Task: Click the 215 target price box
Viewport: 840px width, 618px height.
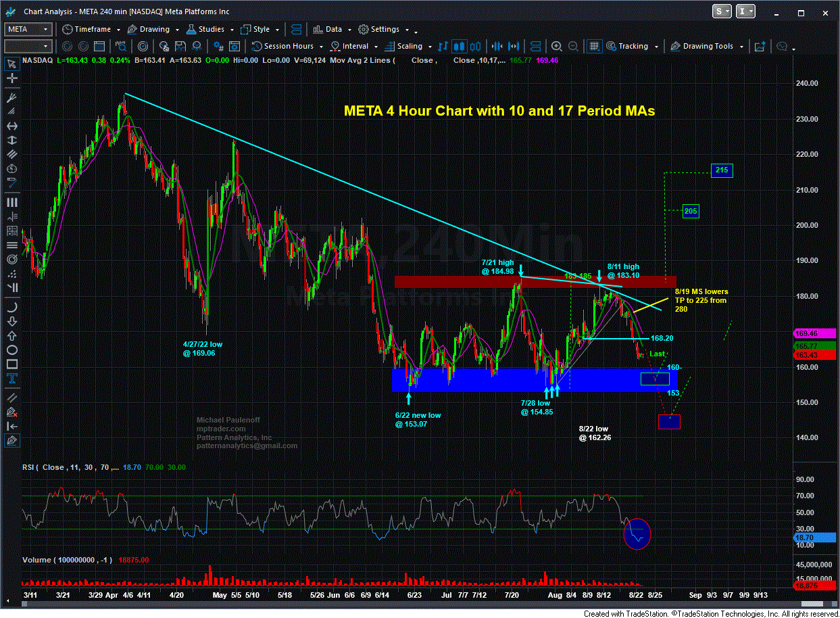Action: pos(722,170)
